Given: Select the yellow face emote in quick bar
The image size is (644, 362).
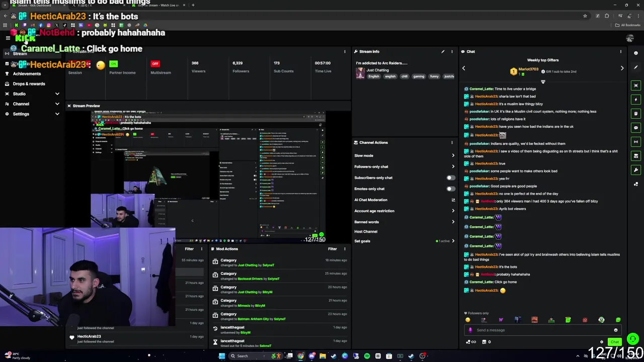Looking at the screenshot, I should [467, 320].
